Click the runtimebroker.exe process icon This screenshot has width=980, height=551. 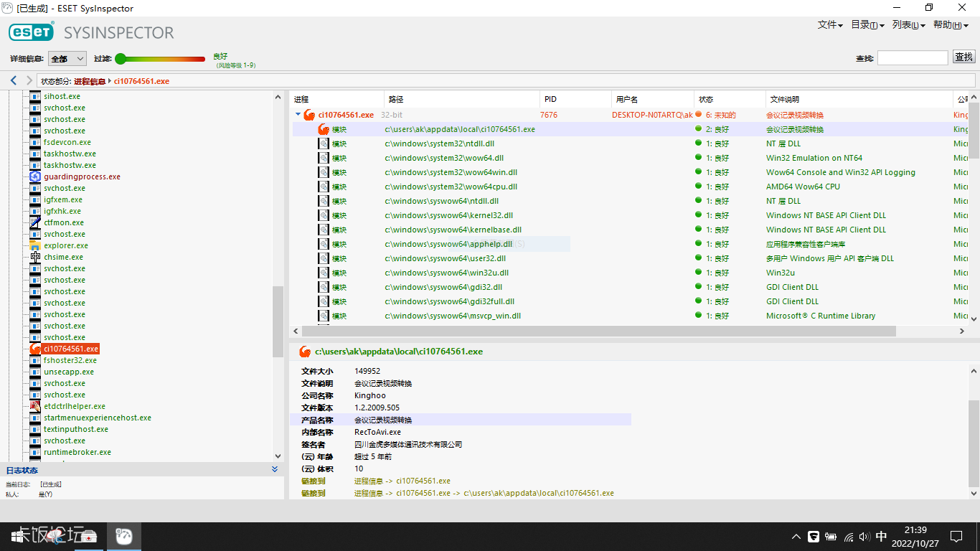pyautogui.click(x=35, y=452)
